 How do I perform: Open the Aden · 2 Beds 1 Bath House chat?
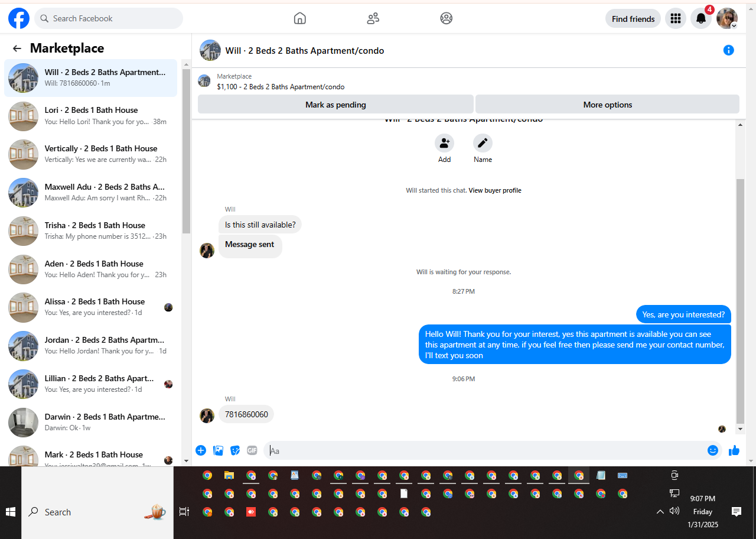tap(91, 269)
